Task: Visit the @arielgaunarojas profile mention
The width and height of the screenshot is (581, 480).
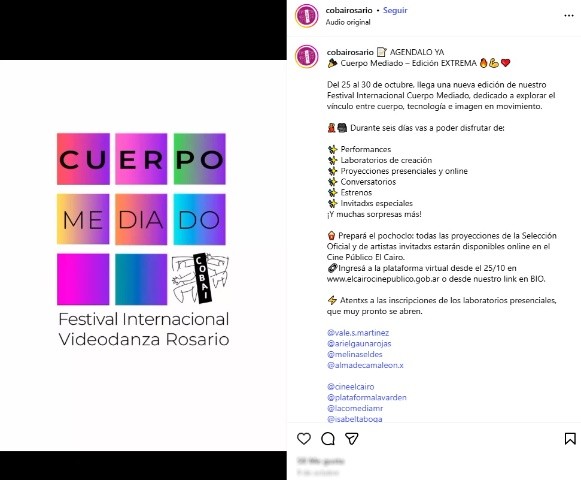Action: pos(359,344)
